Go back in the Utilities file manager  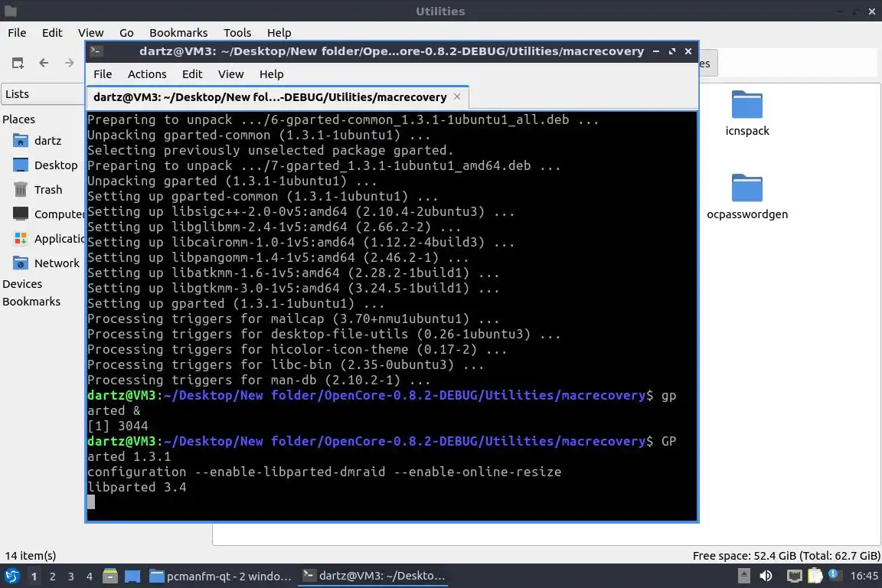coord(44,63)
